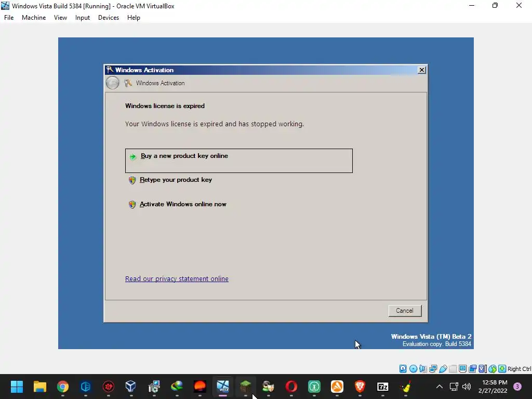Image resolution: width=532 pixels, height=399 pixels.
Task: Open the green download app on taskbar
Action: [x=314, y=387]
